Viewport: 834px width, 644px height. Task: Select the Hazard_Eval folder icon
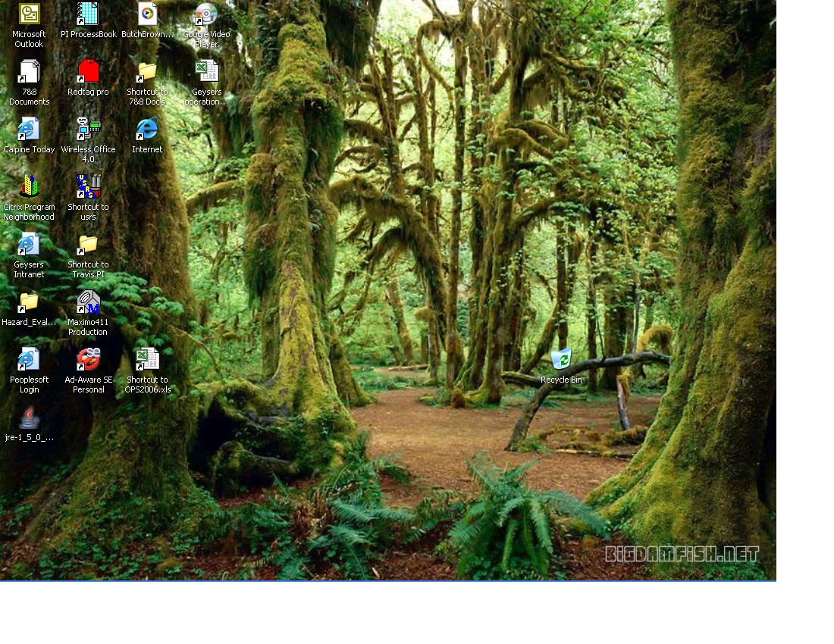click(29, 302)
